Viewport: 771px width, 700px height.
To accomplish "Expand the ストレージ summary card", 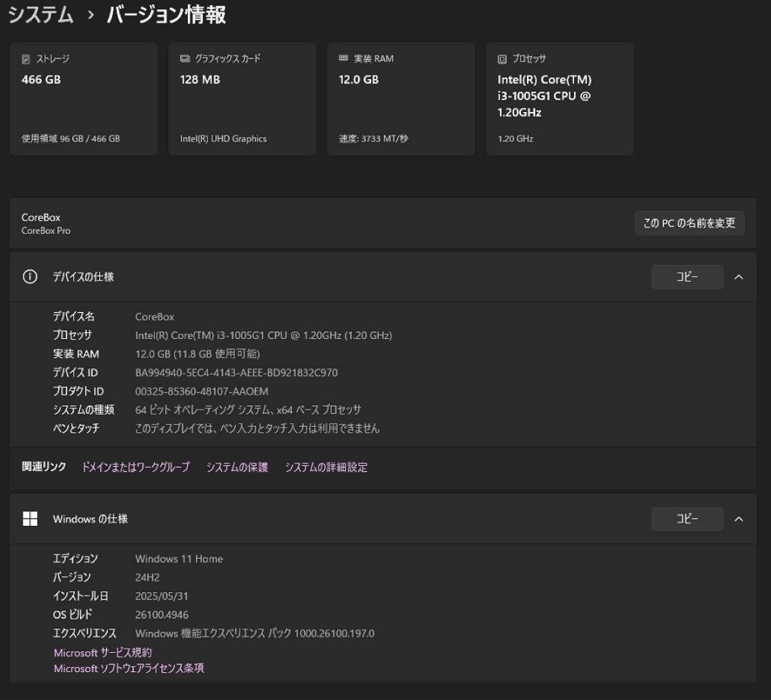I will (x=84, y=98).
